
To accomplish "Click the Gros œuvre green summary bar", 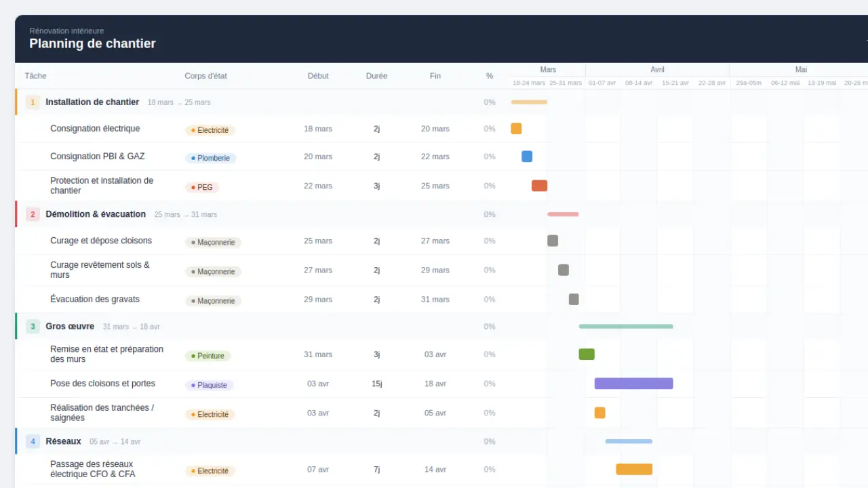I will (x=626, y=327).
